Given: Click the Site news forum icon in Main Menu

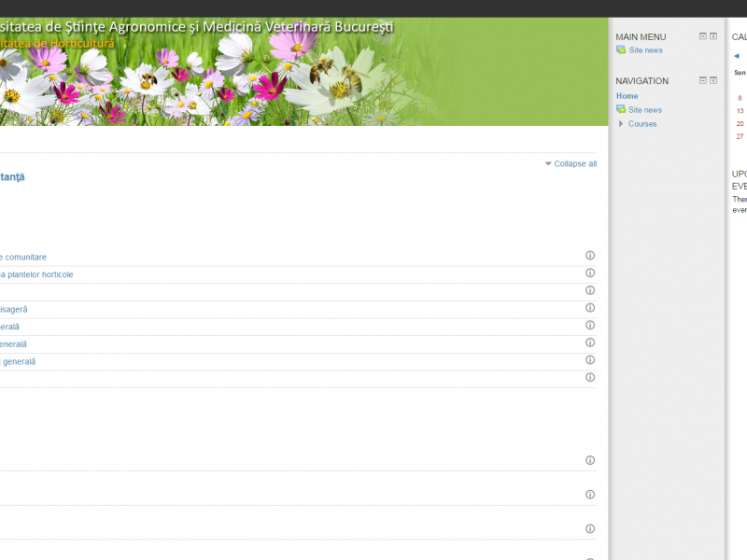Looking at the screenshot, I should tap(621, 50).
